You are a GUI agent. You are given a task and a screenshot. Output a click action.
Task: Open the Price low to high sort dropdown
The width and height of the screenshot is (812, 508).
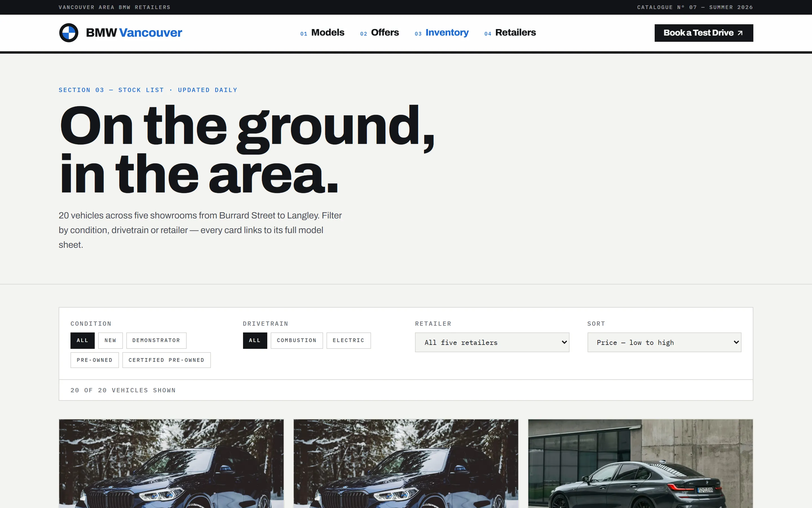tap(664, 342)
